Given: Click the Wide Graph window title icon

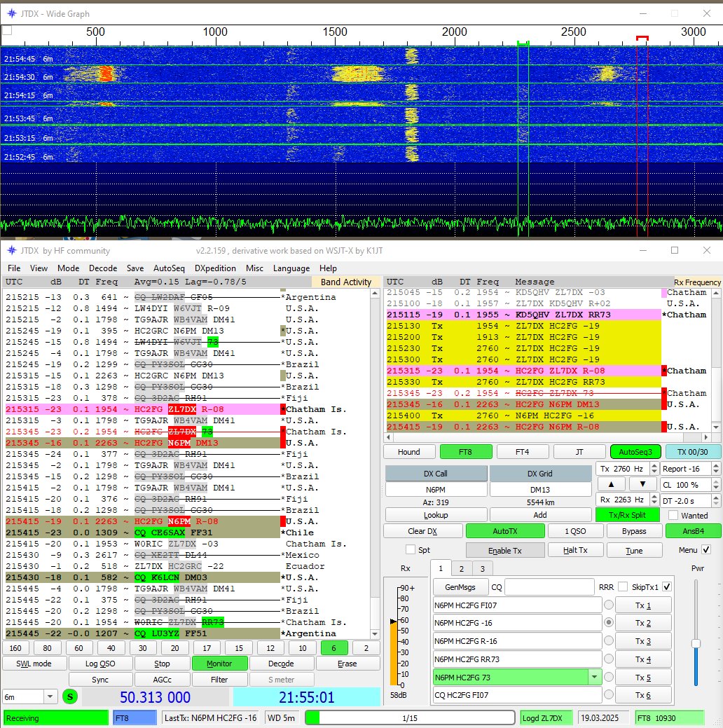Looking at the screenshot, I should click(x=12, y=13).
